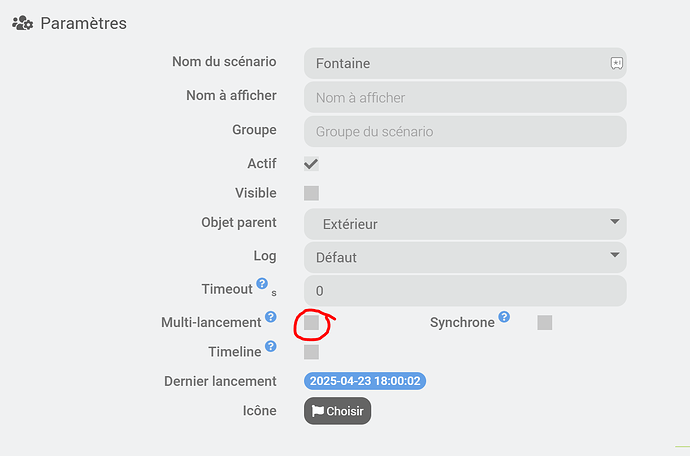Screen dimensions: 690x456
Task: Click the Multi-lancement help question mark icon
Action: coord(271,317)
